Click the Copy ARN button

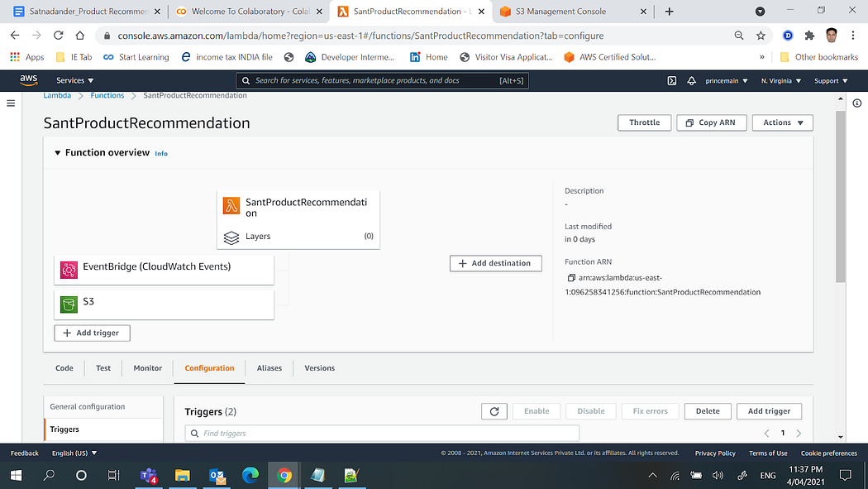(x=711, y=122)
